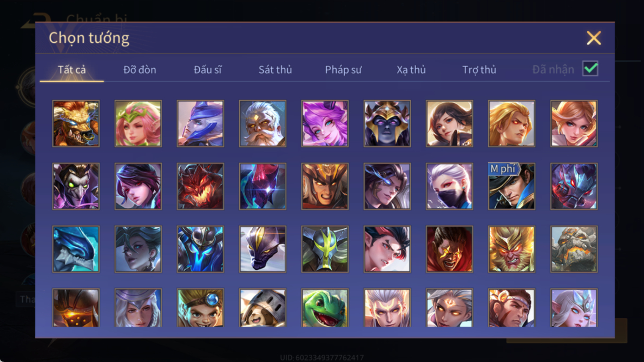The height and width of the screenshot is (362, 644).
Task: Pick the blue shark hero portrait
Action: click(76, 249)
